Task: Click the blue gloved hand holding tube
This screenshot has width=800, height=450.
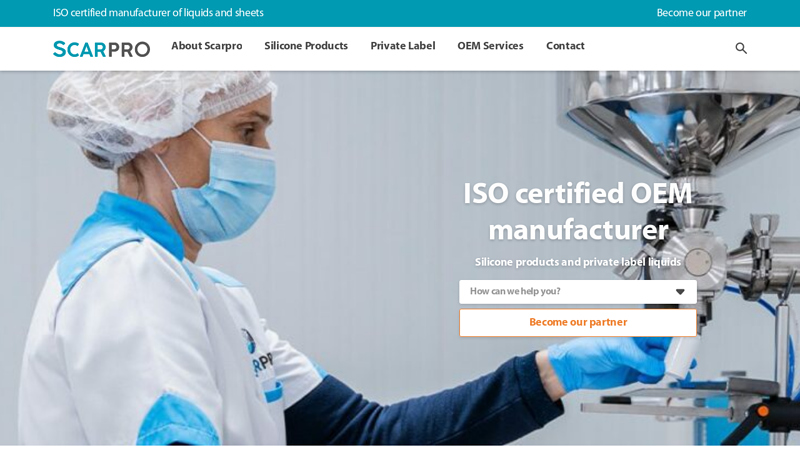Action: pyautogui.click(x=610, y=363)
